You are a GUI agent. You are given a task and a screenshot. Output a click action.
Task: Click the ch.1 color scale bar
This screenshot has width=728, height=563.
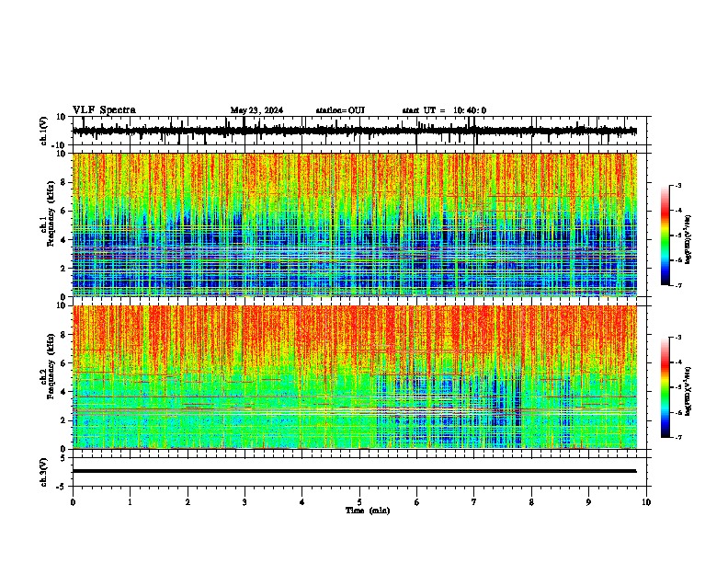point(665,236)
